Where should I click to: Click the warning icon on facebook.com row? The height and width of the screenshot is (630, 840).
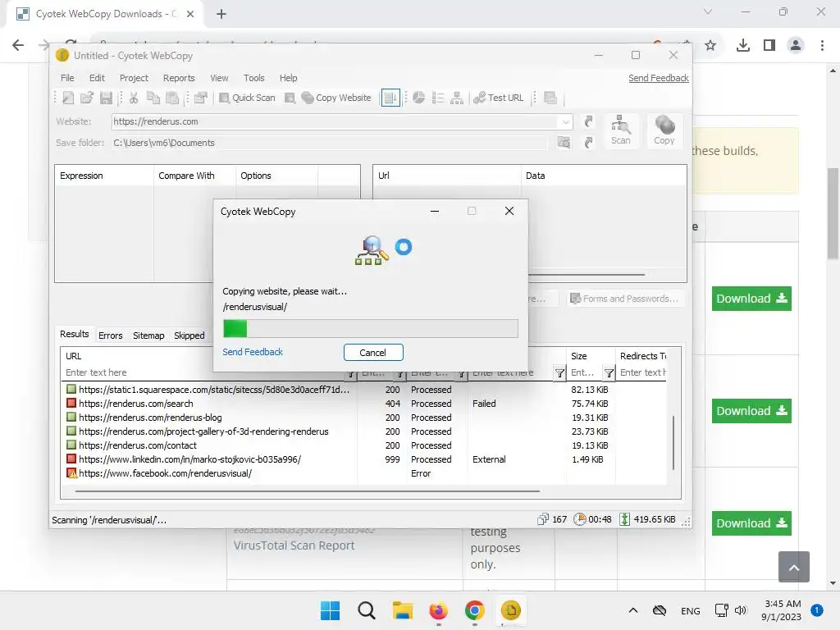[71, 473]
